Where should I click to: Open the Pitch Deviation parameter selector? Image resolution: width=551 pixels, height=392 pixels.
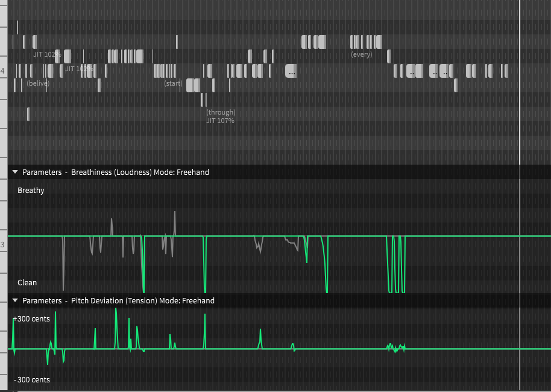pyautogui.click(x=98, y=300)
